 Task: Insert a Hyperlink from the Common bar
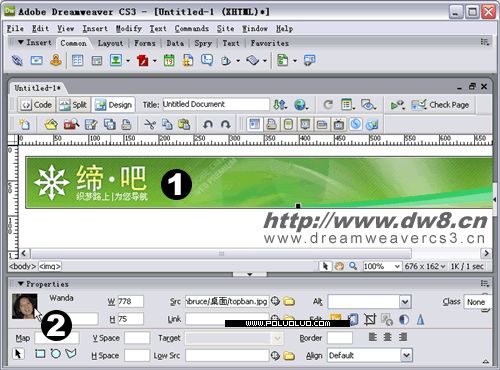coord(17,61)
